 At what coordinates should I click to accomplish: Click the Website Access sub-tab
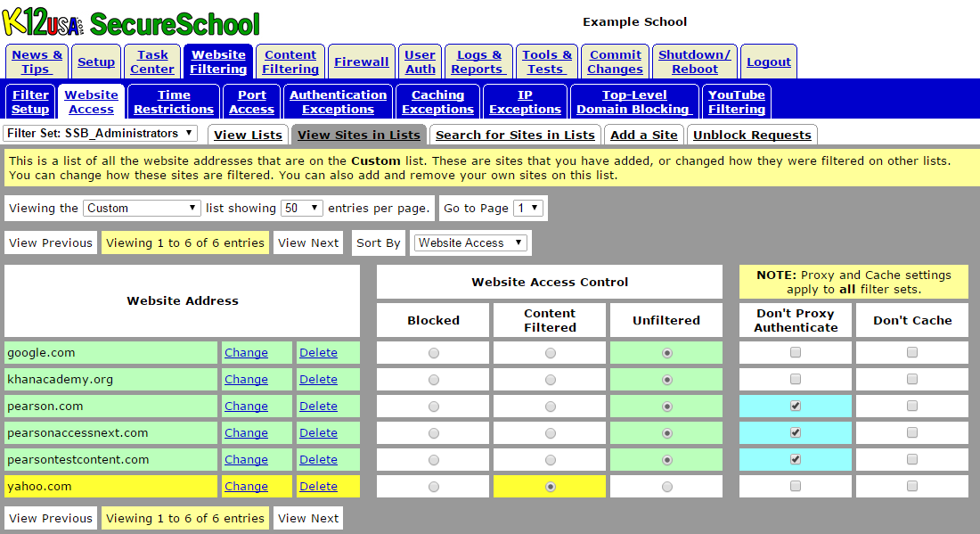coord(91,102)
